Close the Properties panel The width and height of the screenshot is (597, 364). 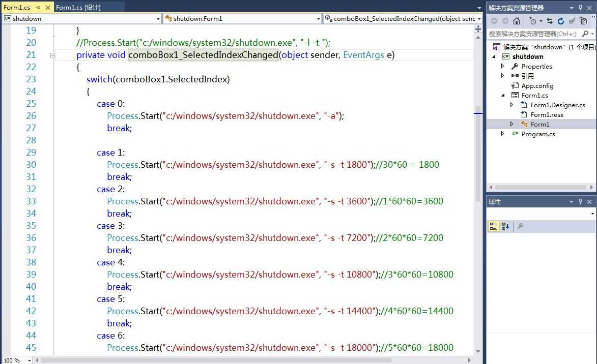[589, 202]
